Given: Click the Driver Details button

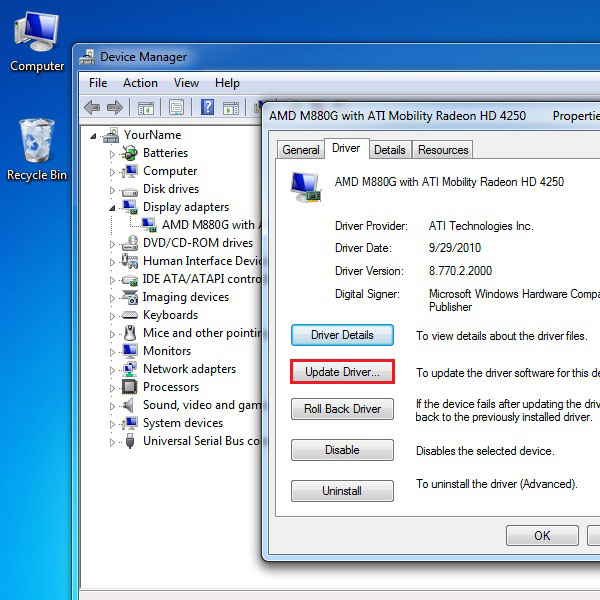Looking at the screenshot, I should (x=342, y=335).
